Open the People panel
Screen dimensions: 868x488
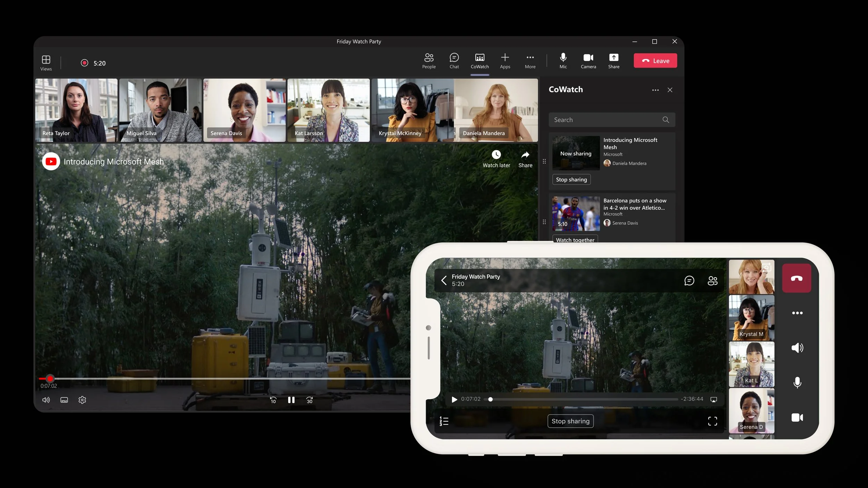tap(429, 61)
